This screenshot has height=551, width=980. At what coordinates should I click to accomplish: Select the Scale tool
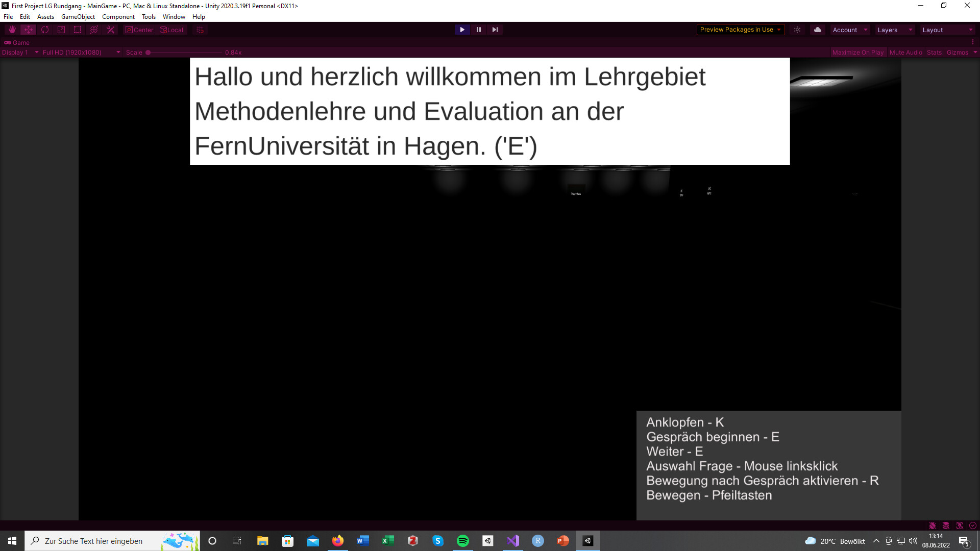(61, 30)
